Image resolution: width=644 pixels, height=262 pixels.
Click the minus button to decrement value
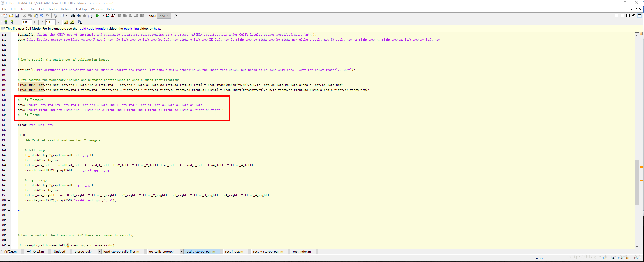[x=19, y=22]
